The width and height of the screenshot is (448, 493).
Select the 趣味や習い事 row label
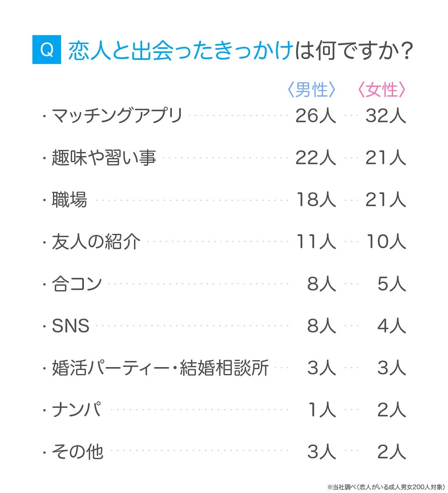[104, 158]
